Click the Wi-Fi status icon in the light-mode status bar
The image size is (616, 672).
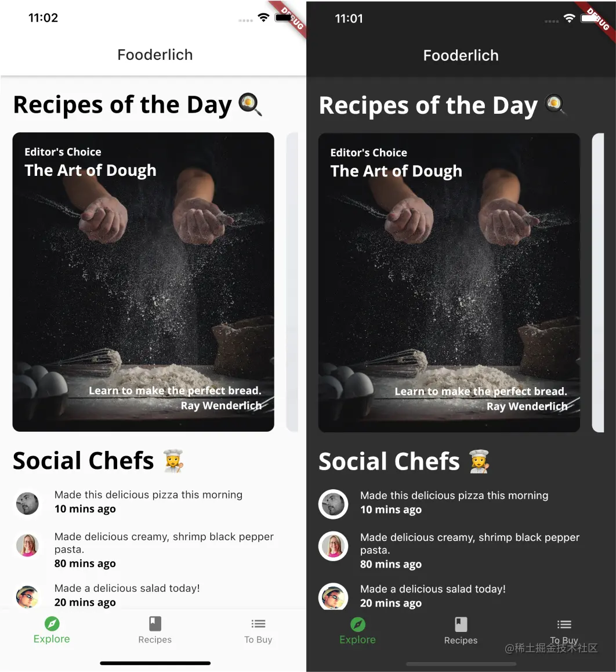click(x=263, y=17)
